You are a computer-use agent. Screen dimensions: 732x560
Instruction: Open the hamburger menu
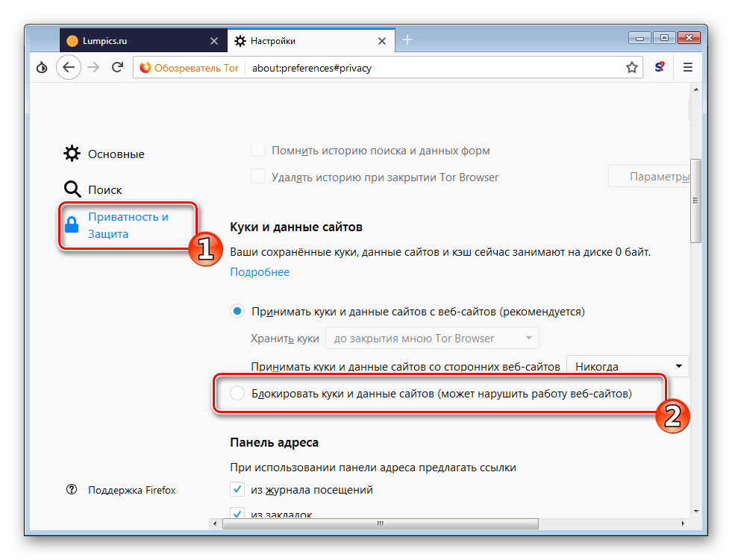pyautogui.click(x=688, y=68)
